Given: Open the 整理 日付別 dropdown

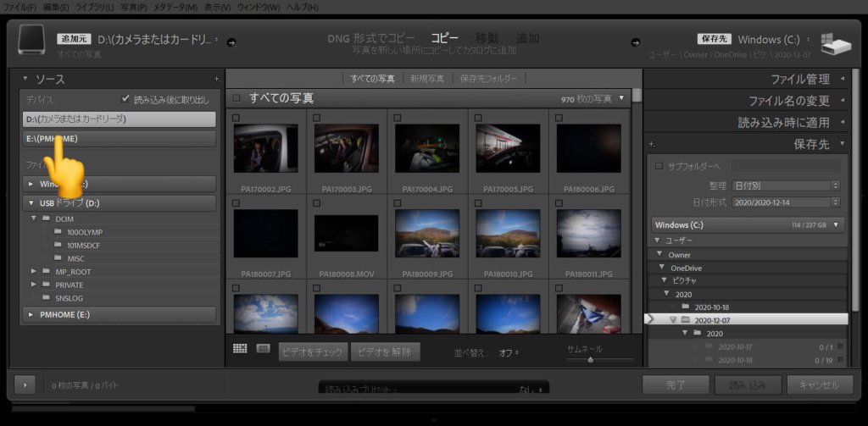Looking at the screenshot, I should (786, 185).
